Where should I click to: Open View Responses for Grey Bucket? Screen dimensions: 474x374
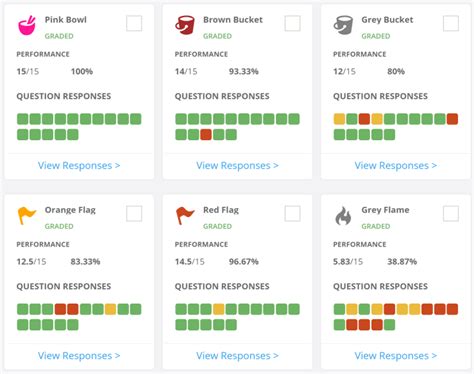click(396, 166)
